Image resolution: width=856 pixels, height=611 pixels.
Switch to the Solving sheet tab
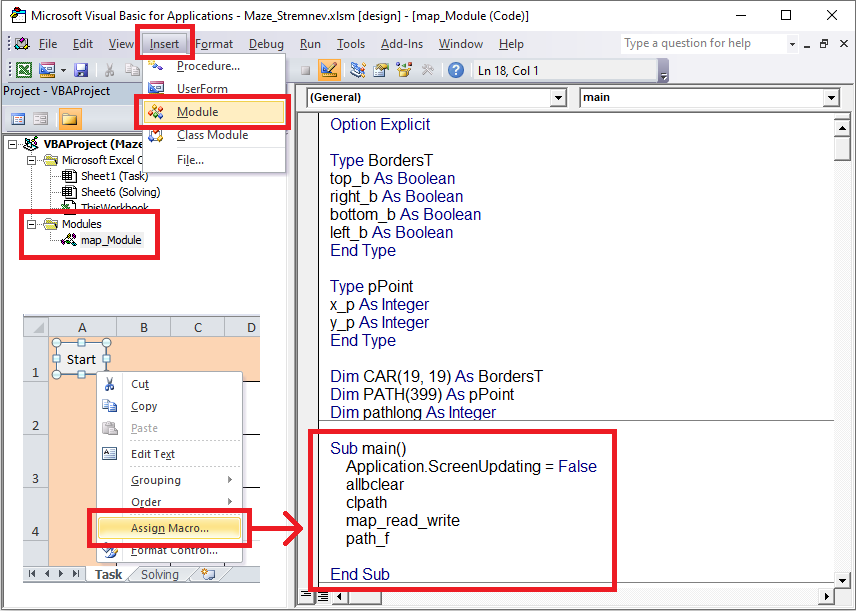click(159, 574)
